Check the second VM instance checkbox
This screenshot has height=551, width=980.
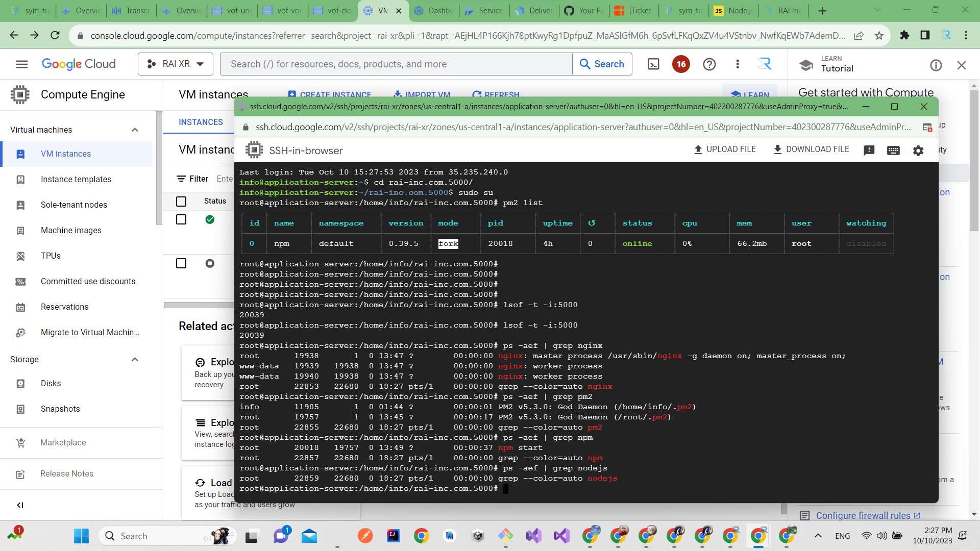click(181, 263)
